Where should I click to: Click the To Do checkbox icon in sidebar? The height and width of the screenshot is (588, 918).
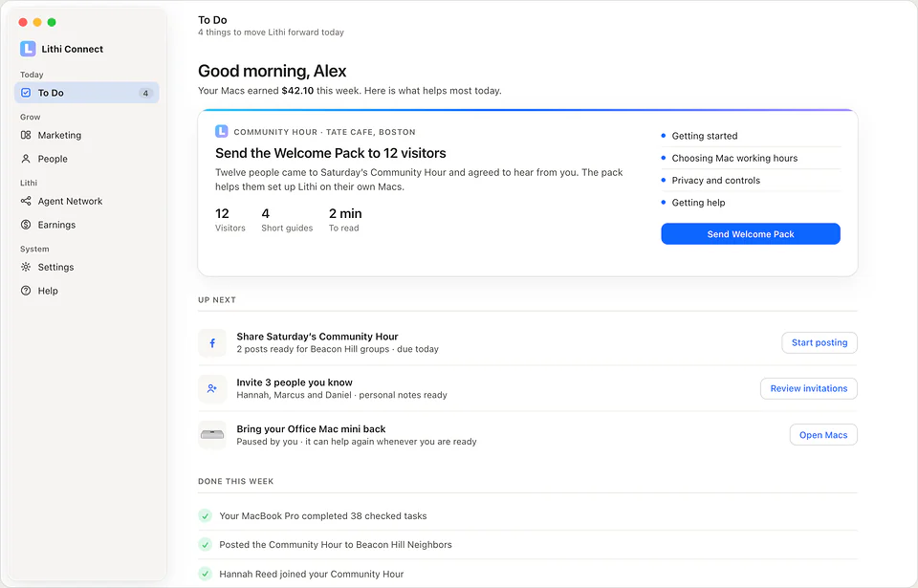[26, 93]
